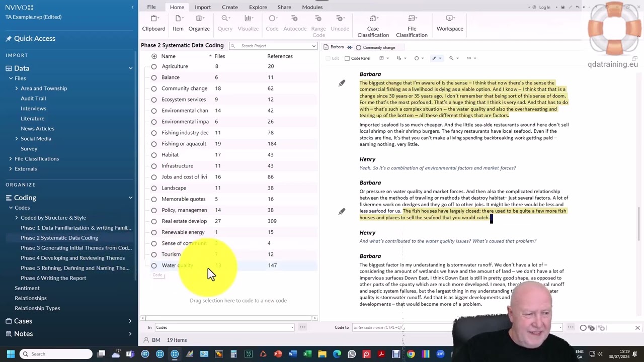Open the zoom magnifier tool in document toolbar
644x362 pixels.
click(451, 58)
